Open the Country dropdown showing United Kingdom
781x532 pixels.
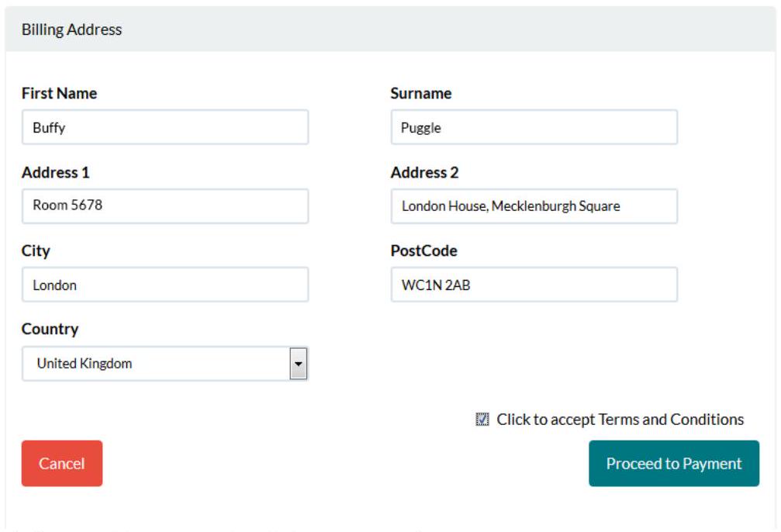tap(155, 364)
